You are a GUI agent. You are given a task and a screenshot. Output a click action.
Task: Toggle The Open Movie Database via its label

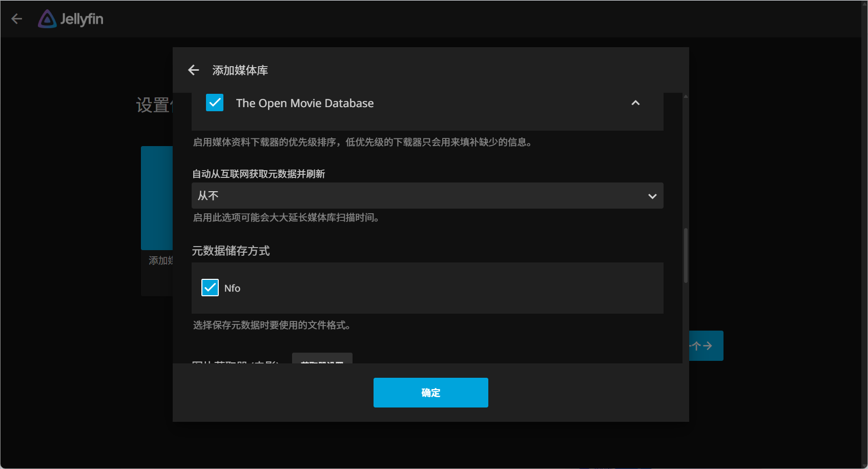(x=305, y=103)
